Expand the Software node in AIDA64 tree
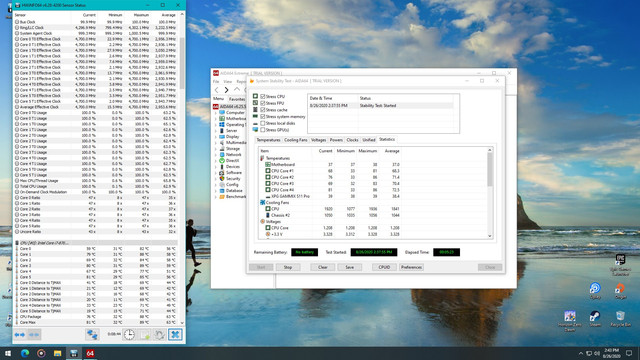This screenshot has height=360, width=640. [216, 173]
